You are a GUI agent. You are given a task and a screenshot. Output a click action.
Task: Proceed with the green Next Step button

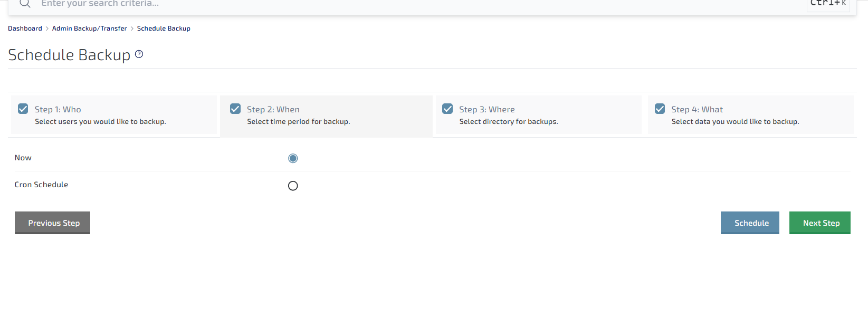(x=819, y=223)
